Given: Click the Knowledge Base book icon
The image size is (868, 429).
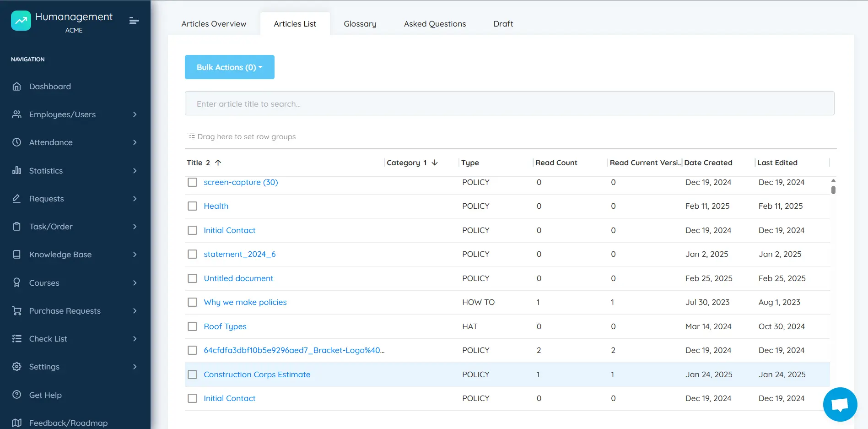Looking at the screenshot, I should [x=17, y=255].
